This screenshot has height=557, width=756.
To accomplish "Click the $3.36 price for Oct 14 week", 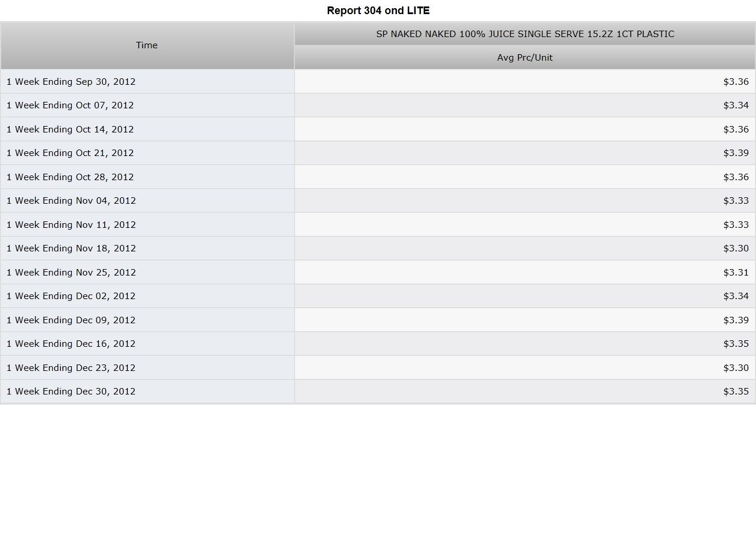I will (736, 129).
